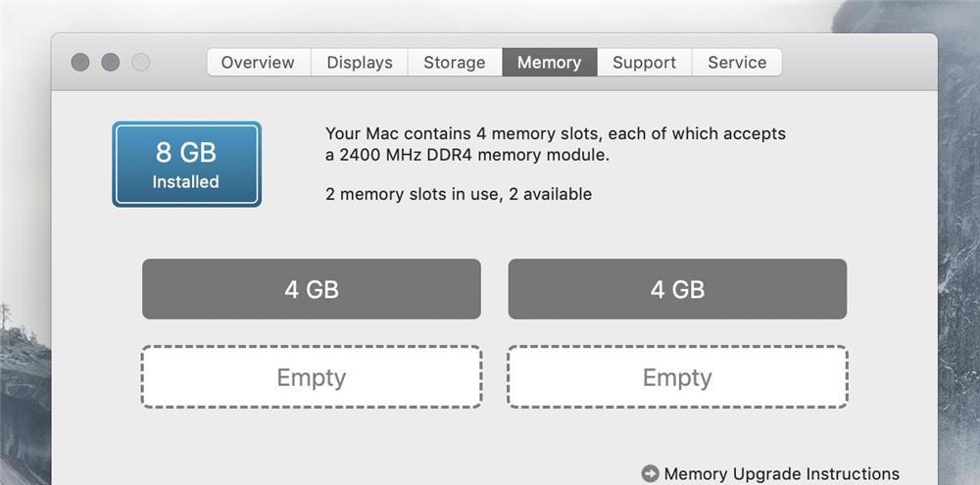Select the right 4 GB memory slot
Image resolution: width=980 pixels, height=485 pixels.
click(677, 289)
